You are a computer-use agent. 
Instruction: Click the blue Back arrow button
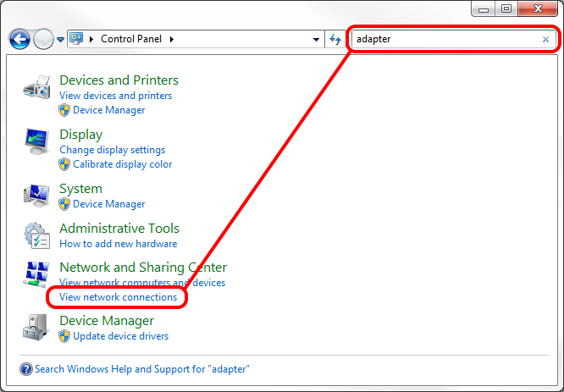click(19, 39)
